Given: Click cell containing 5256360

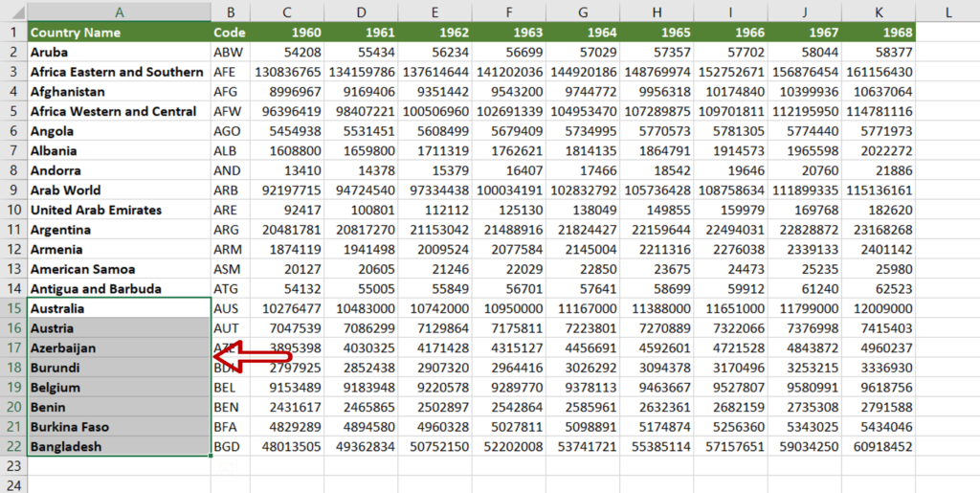Looking at the screenshot, I should tap(730, 427).
